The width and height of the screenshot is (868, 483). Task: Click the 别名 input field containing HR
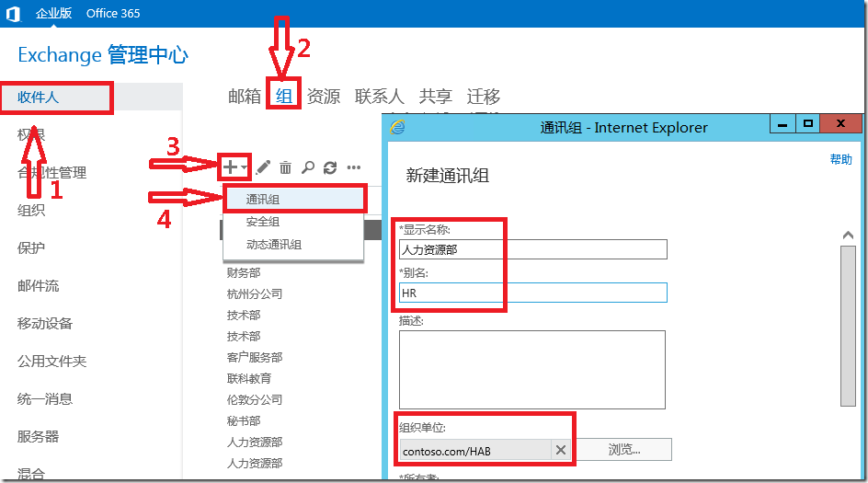pyautogui.click(x=533, y=293)
